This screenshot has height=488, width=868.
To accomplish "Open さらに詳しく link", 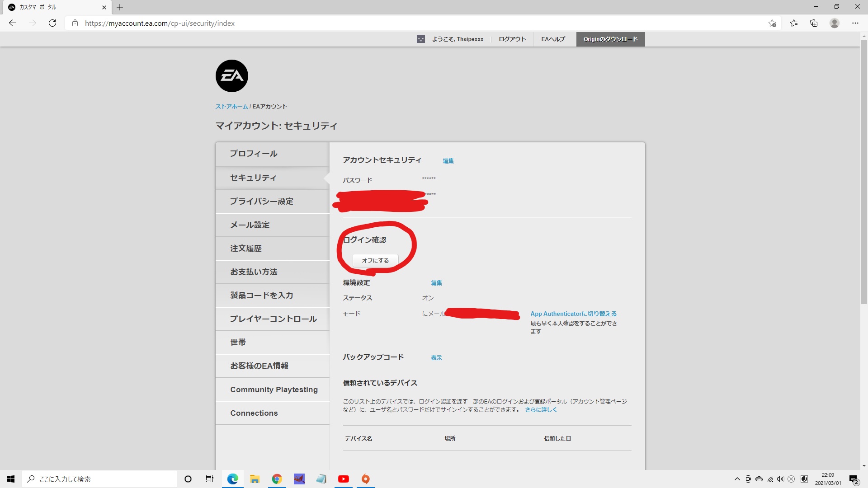I will pos(541,410).
